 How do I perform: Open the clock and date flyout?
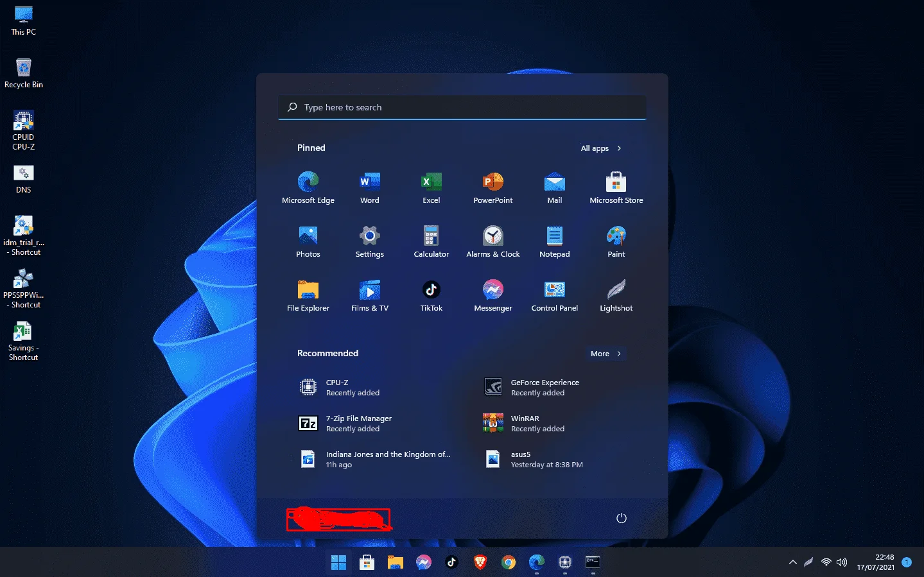pyautogui.click(x=876, y=562)
